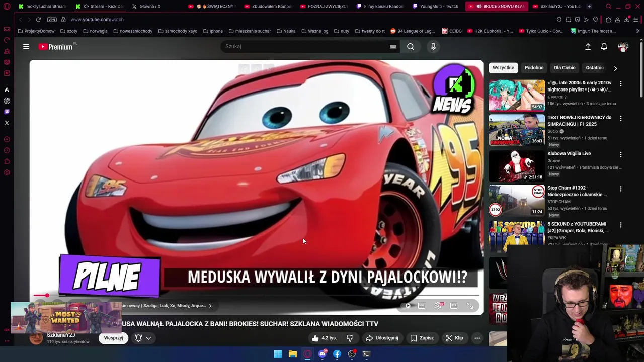Enter fullscreen in the video player
This screenshot has height=362, width=644.
pyautogui.click(x=470, y=306)
